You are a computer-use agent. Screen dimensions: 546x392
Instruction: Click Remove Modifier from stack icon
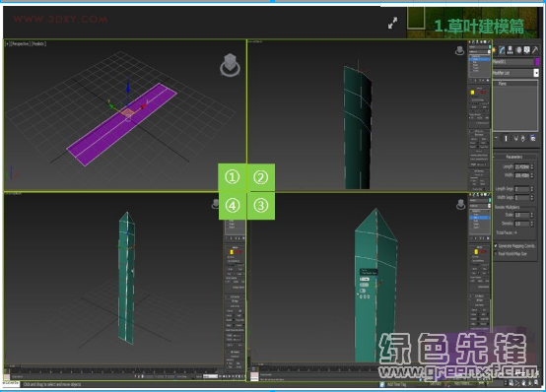pos(523,139)
